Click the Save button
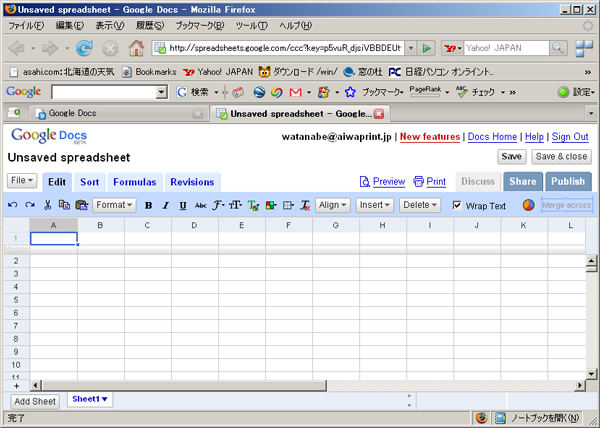Image resolution: width=600 pixels, height=428 pixels. click(511, 156)
